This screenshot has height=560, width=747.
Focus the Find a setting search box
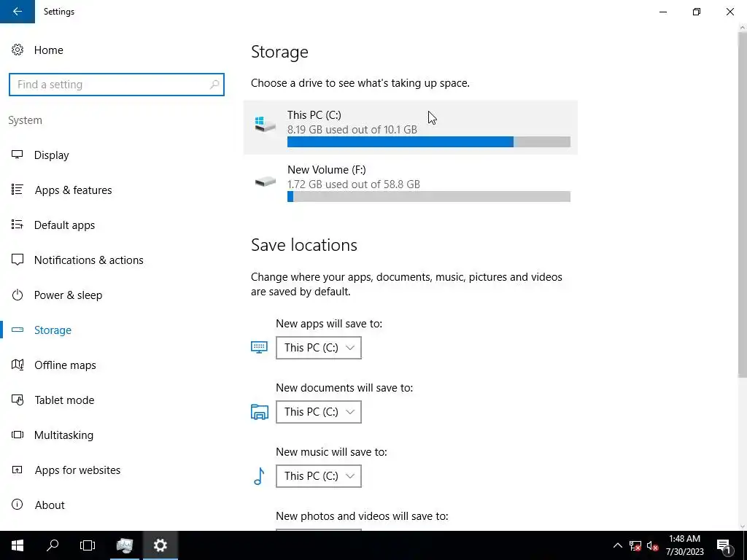tap(116, 85)
